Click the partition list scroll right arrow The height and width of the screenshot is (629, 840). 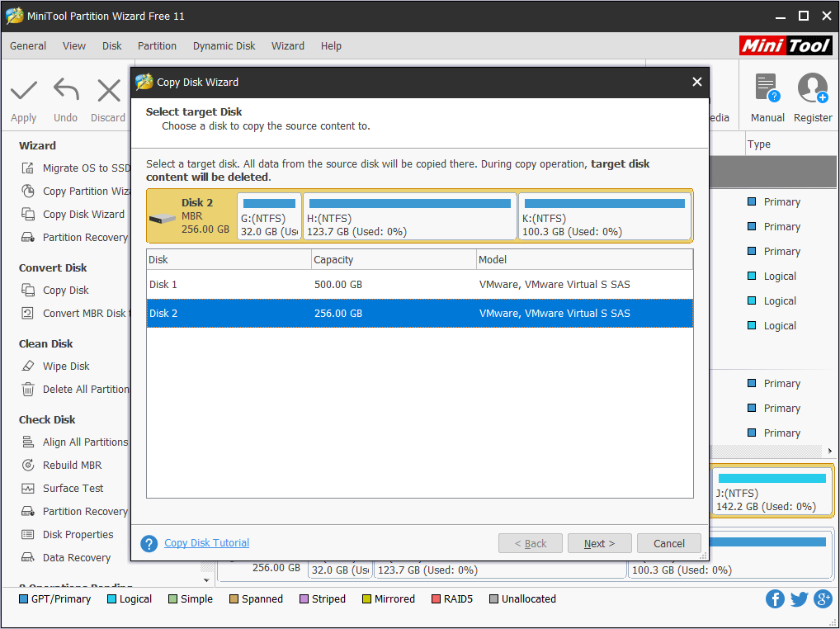830,452
